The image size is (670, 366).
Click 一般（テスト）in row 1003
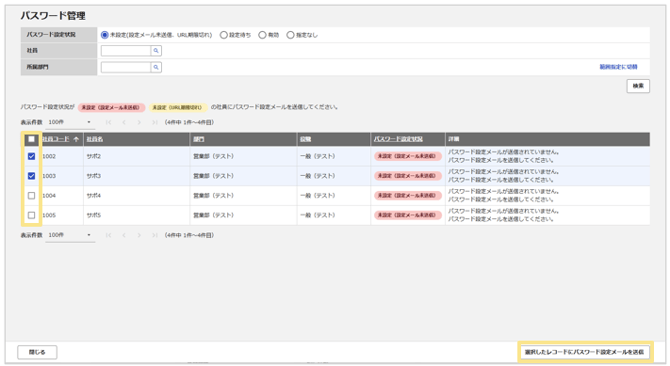pyautogui.click(x=317, y=176)
